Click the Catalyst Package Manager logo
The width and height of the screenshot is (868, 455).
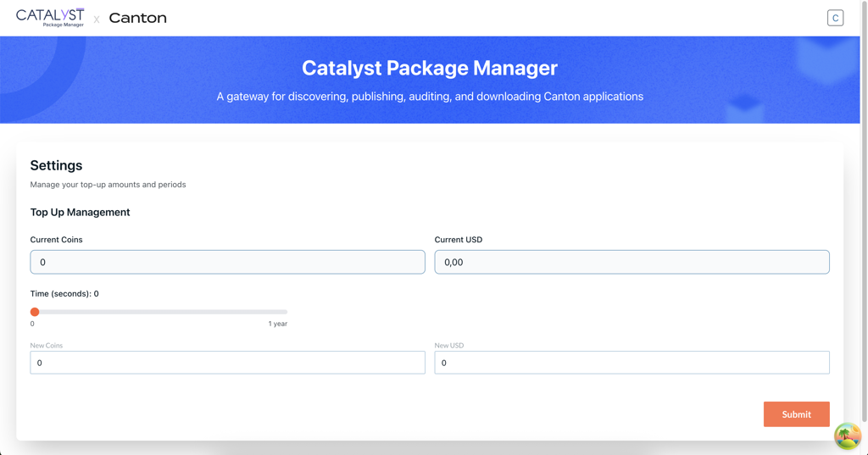(50, 17)
